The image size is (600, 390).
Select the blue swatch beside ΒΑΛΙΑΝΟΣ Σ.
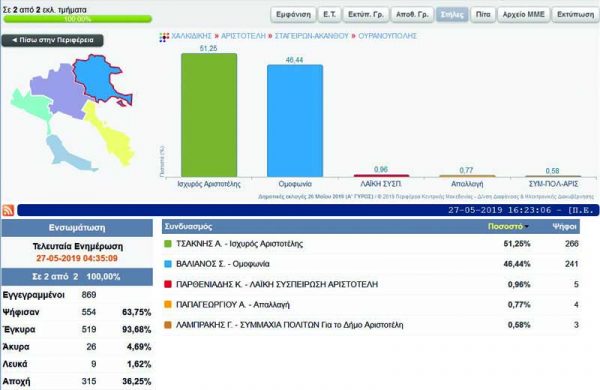point(168,264)
